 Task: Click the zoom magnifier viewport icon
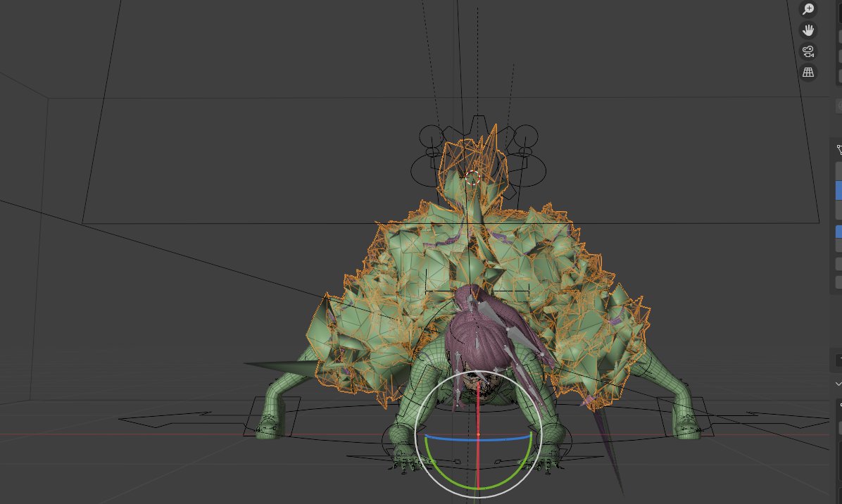tap(808, 9)
